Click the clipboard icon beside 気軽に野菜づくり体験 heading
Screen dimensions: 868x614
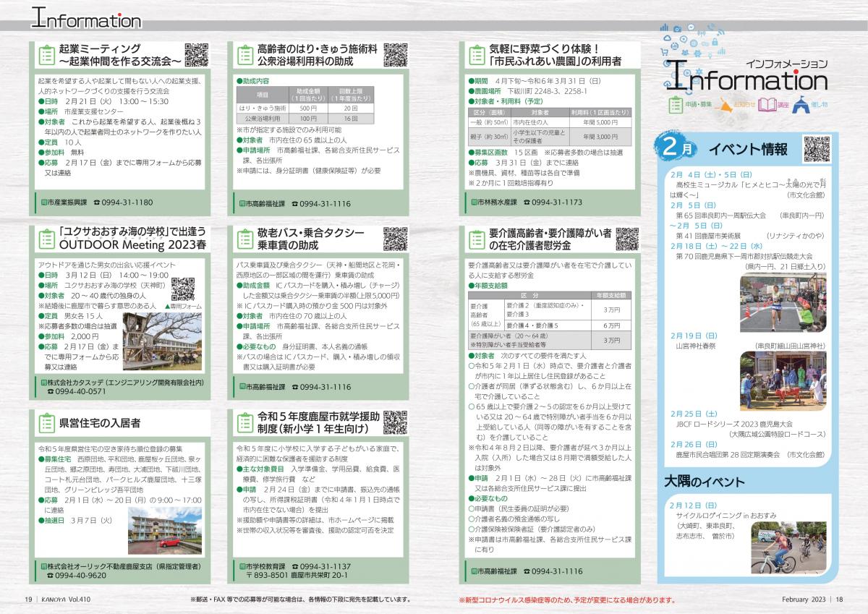coord(477,56)
